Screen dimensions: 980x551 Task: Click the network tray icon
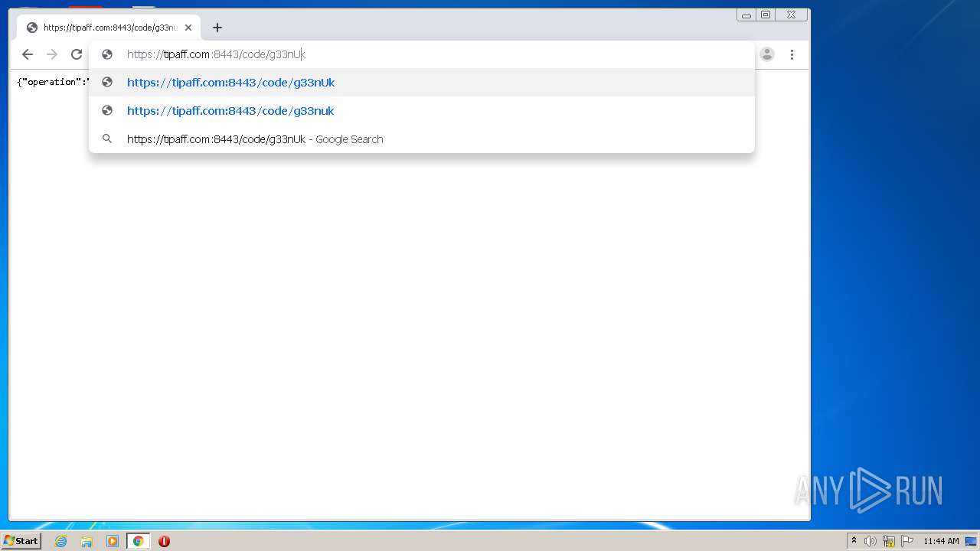889,541
